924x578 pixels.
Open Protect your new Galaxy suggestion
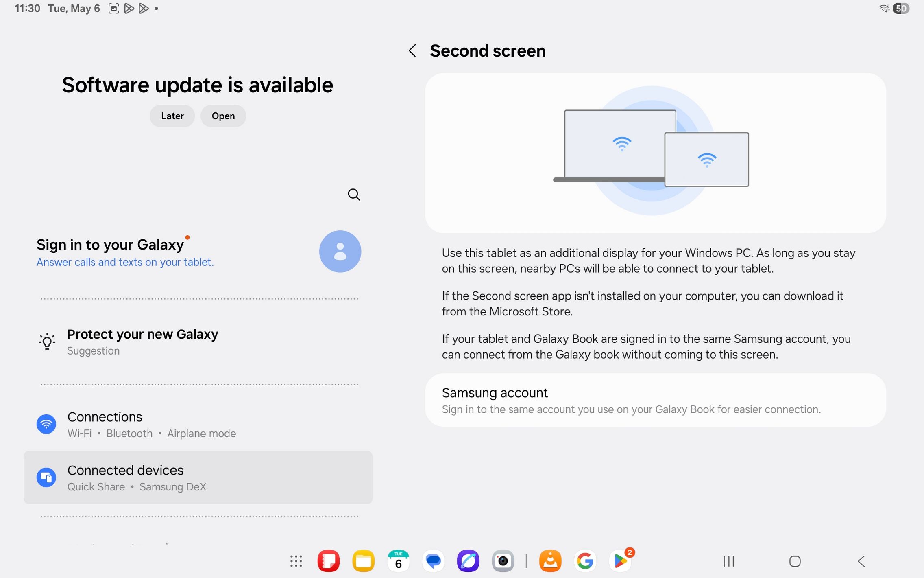tap(198, 342)
